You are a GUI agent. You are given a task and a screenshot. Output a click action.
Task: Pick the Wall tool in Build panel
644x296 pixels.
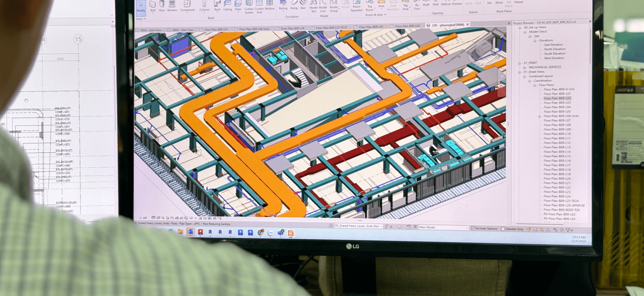[152, 6]
